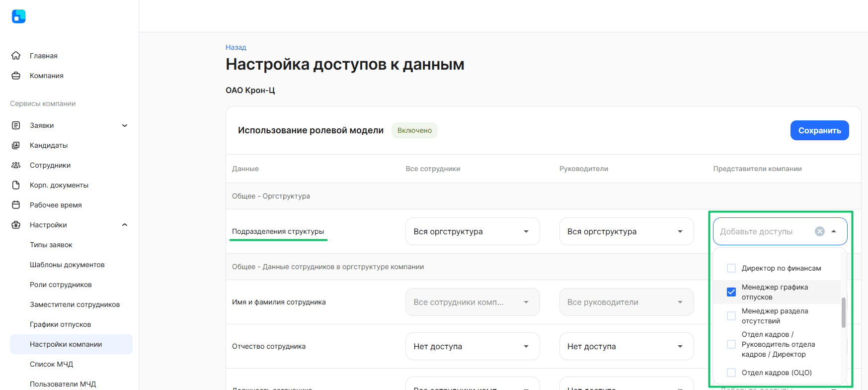Open Список МЧД item
Image resolution: width=868 pixels, height=390 pixels.
pos(51,364)
